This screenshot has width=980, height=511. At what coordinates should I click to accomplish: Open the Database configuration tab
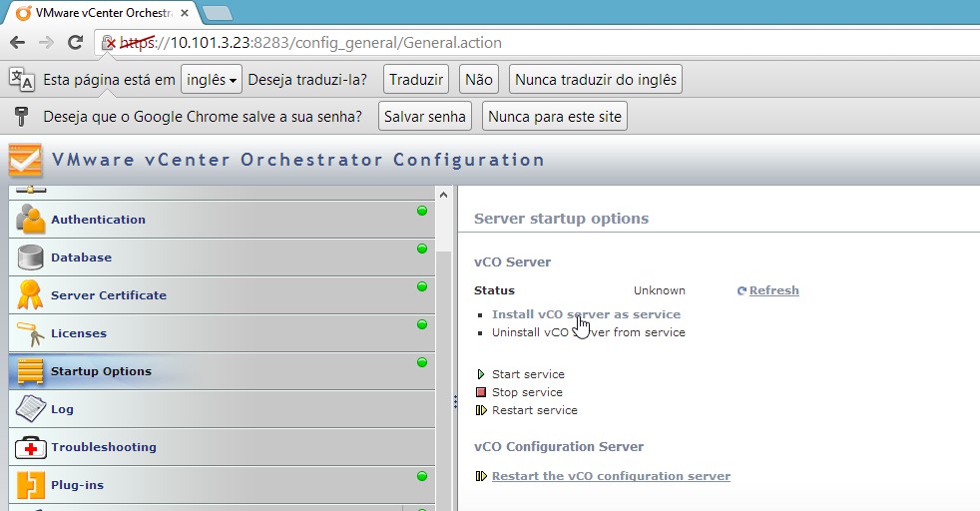click(81, 257)
